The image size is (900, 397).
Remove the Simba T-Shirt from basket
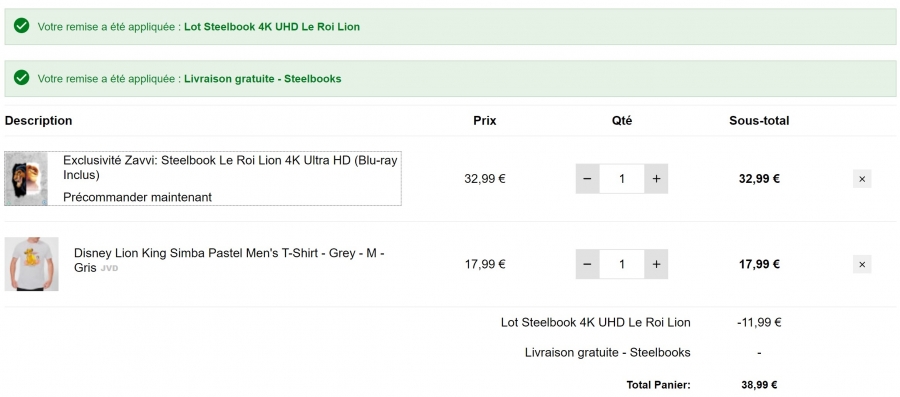[862, 264]
